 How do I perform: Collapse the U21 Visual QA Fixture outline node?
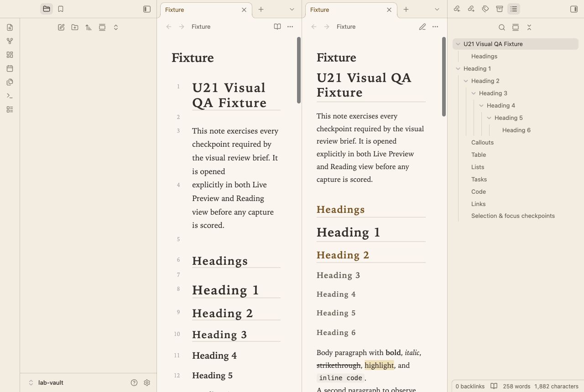(x=458, y=44)
